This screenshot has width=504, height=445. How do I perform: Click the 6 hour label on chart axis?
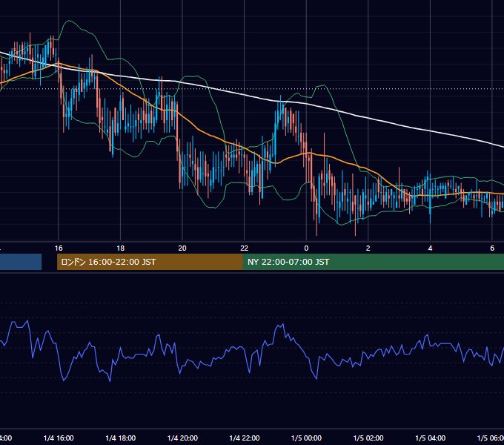tap(492, 248)
